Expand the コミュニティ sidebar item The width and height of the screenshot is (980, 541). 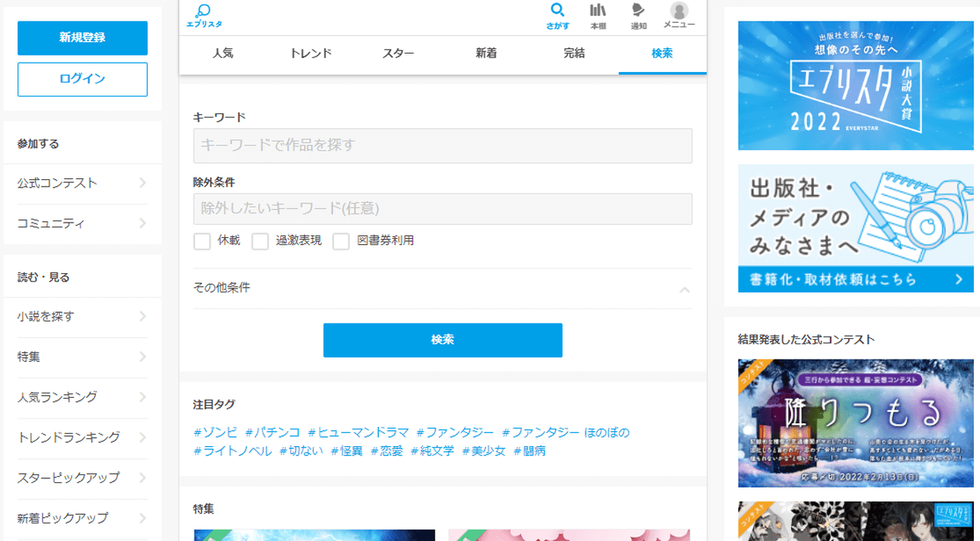point(142,223)
